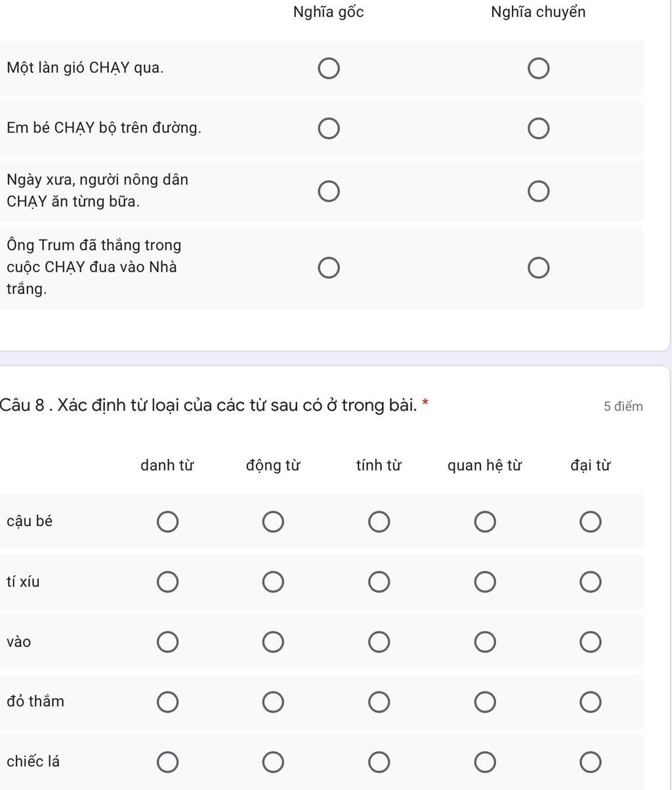
Task: Pick Nghĩa chuyển for 'cuộc CHẠY đua' row
Action: point(538,268)
